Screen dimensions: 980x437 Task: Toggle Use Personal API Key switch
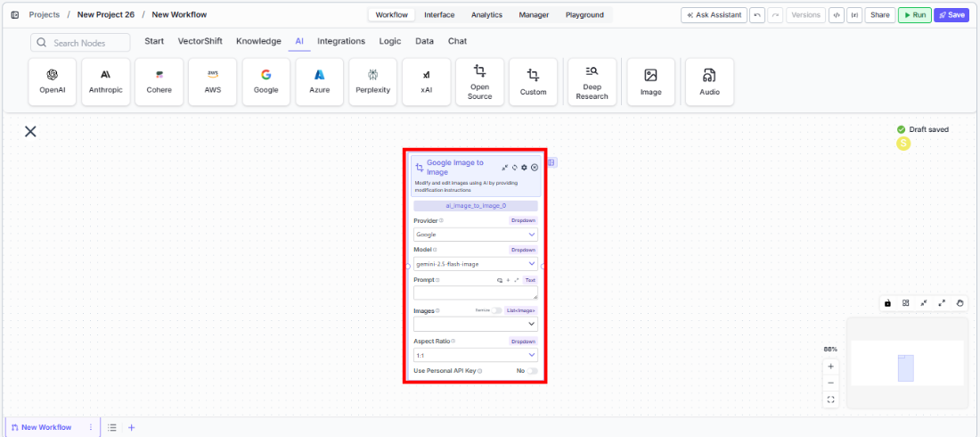pyautogui.click(x=532, y=371)
